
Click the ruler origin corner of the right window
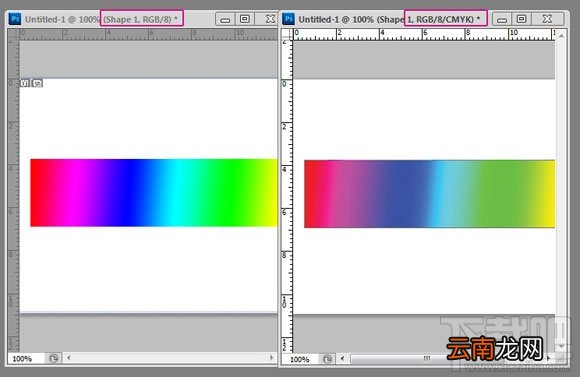point(287,34)
